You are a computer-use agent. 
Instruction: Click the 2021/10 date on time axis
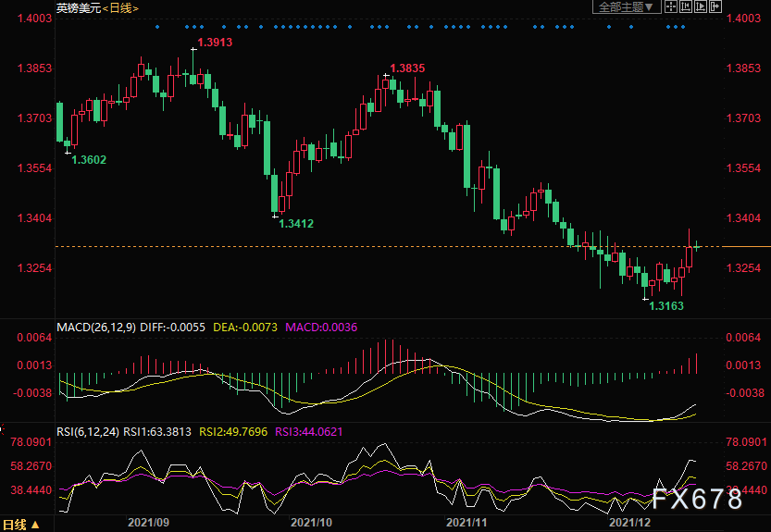[x=311, y=523]
